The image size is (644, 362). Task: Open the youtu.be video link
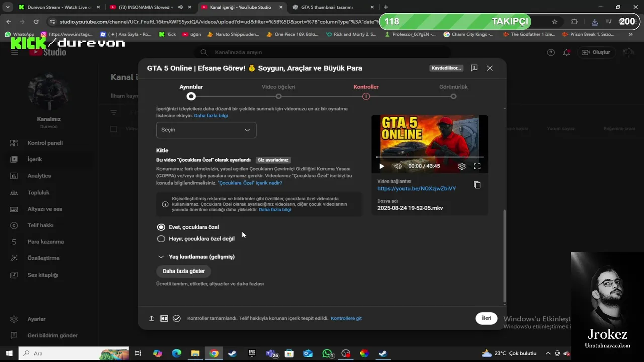(x=417, y=189)
